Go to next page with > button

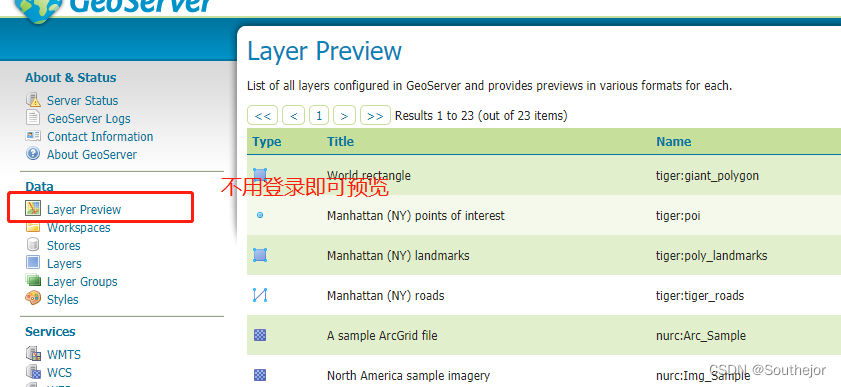pos(344,115)
